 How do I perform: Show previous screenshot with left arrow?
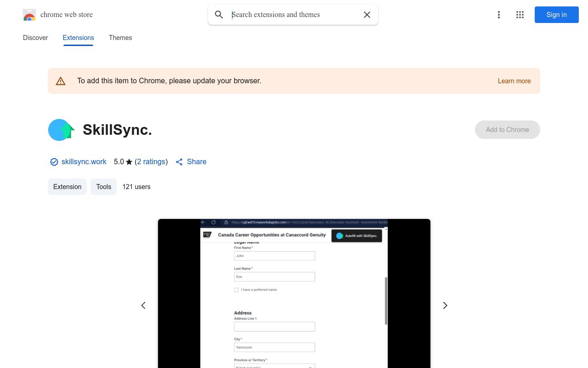(x=143, y=305)
